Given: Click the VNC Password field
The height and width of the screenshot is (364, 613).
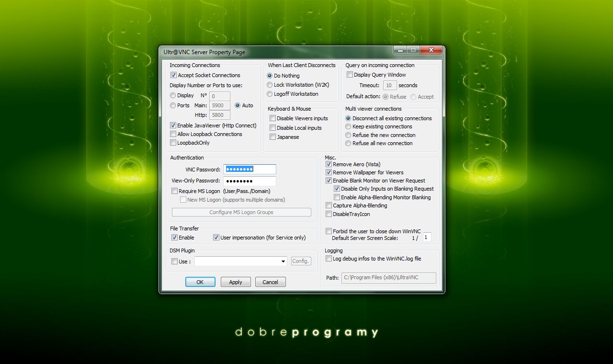Looking at the screenshot, I should (250, 169).
